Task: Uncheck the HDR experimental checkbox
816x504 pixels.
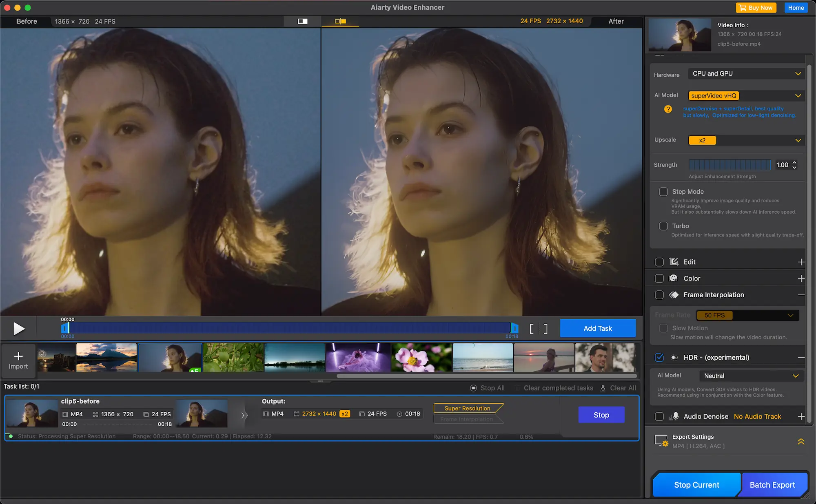Action: [659, 358]
